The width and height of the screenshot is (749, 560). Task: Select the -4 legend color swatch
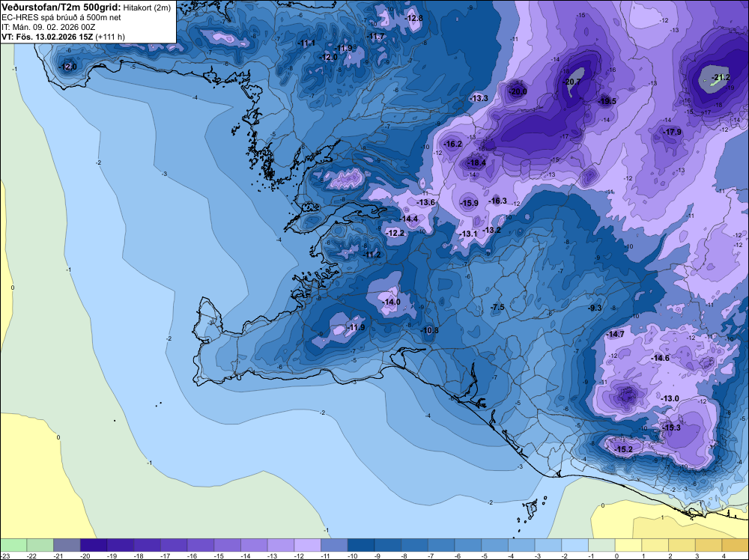521,545
